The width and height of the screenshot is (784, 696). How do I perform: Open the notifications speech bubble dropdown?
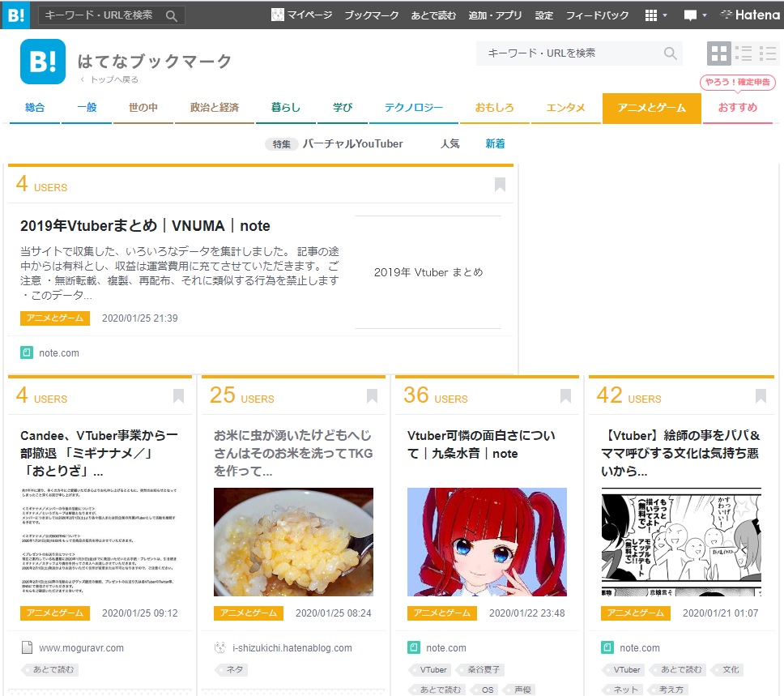pyautogui.click(x=695, y=15)
